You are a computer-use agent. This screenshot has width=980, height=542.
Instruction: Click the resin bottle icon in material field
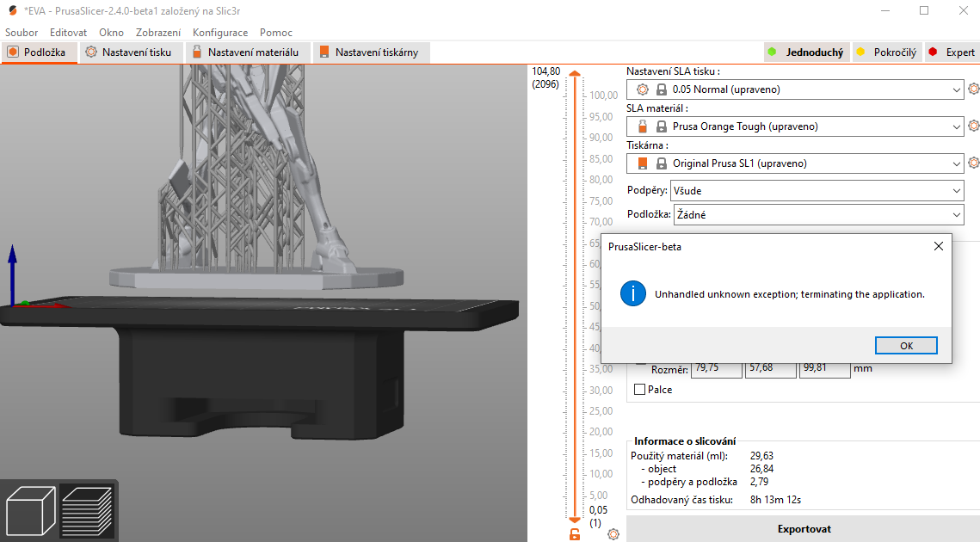coord(643,126)
